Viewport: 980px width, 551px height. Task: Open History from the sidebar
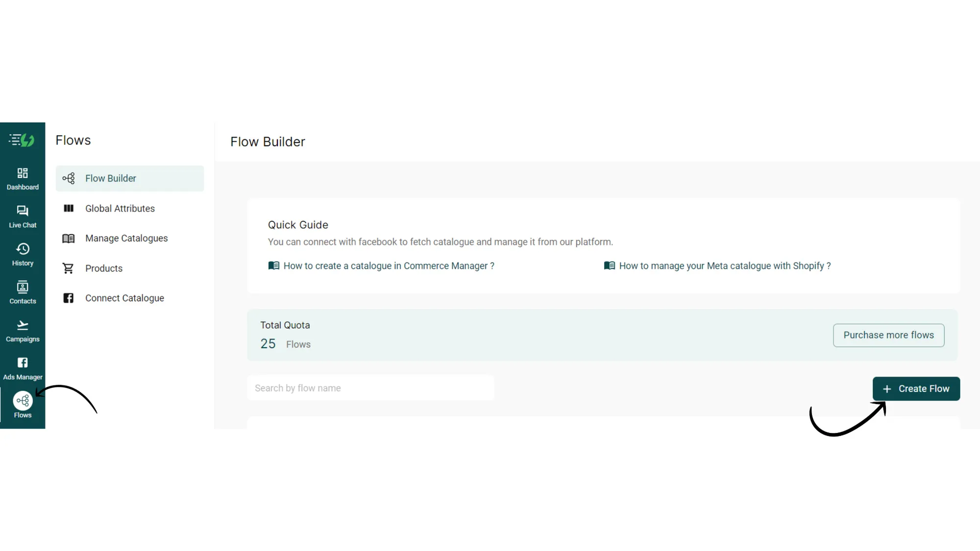tap(23, 254)
